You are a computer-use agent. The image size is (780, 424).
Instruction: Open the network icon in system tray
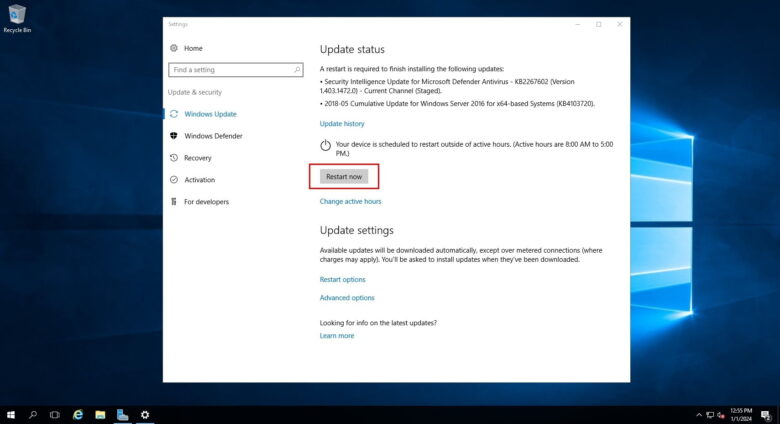(710, 415)
